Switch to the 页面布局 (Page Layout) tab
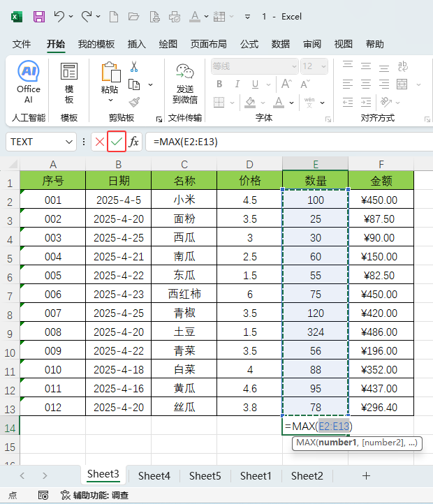Viewport: 433px width, 504px height. (208, 44)
